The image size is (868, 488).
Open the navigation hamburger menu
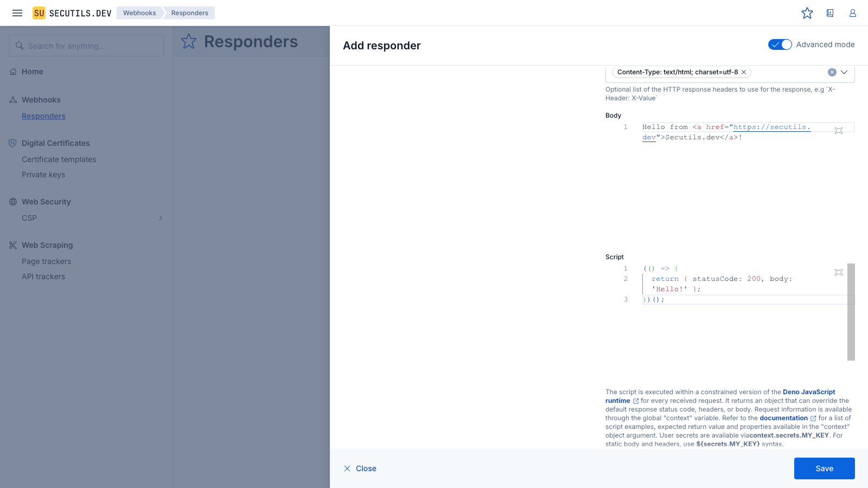(17, 13)
